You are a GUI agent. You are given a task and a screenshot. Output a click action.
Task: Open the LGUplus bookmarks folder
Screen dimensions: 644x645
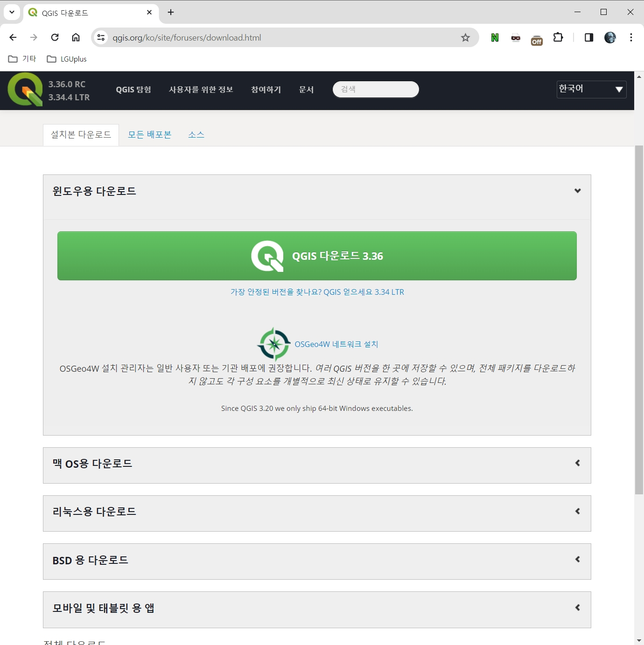tap(67, 59)
